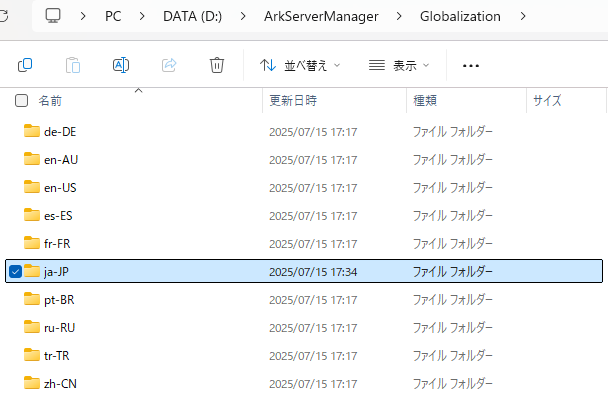Click ファイル フォルダー type in ja-JP row
The width and height of the screenshot is (608, 405).
coord(453,272)
